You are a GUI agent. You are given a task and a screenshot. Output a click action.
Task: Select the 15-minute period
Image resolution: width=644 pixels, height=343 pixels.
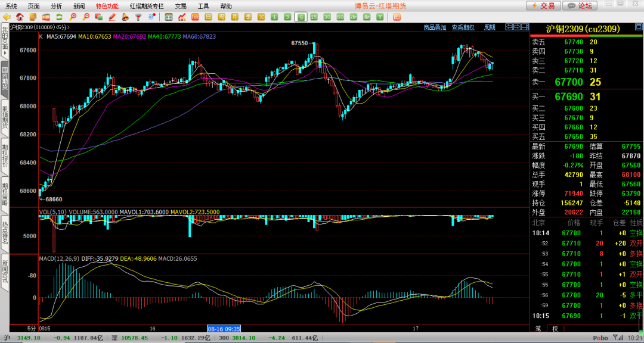coord(314,17)
